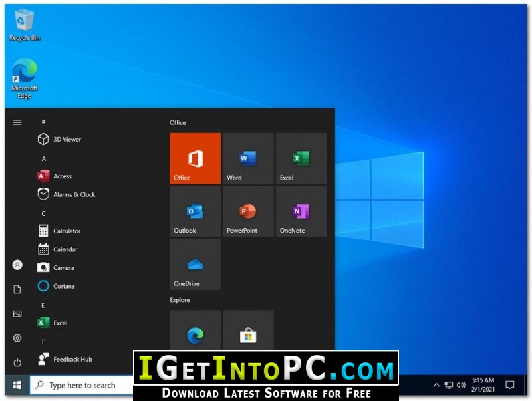Image resolution: width=532 pixels, height=401 pixels.
Task: Open Documents from the Start sidebar
Action: point(17,289)
